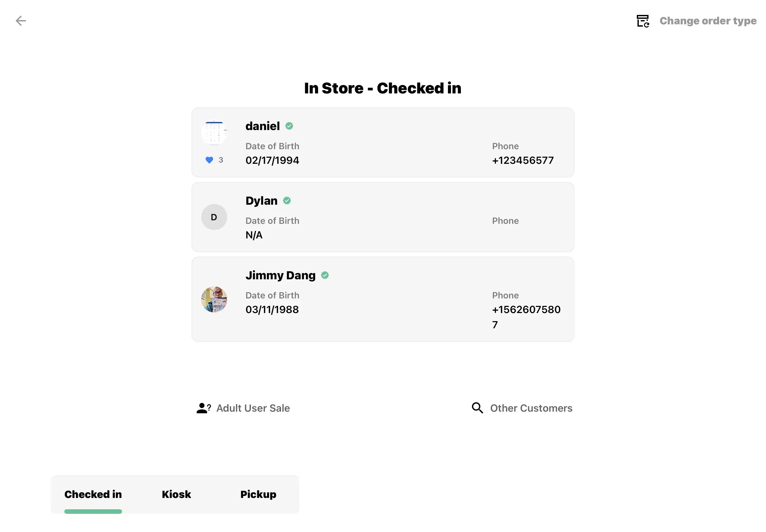Screen dimensions: 766x532
Task: Switch to the Kiosk tab
Action: [x=176, y=494]
